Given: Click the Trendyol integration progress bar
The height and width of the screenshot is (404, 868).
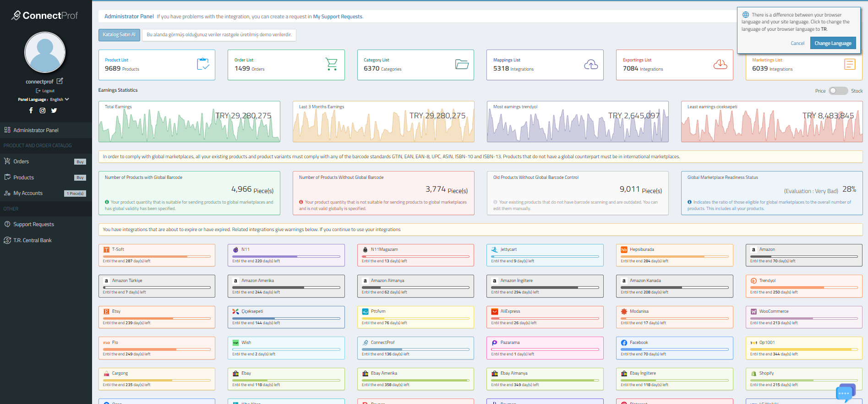Looking at the screenshot, I should pyautogui.click(x=803, y=288).
